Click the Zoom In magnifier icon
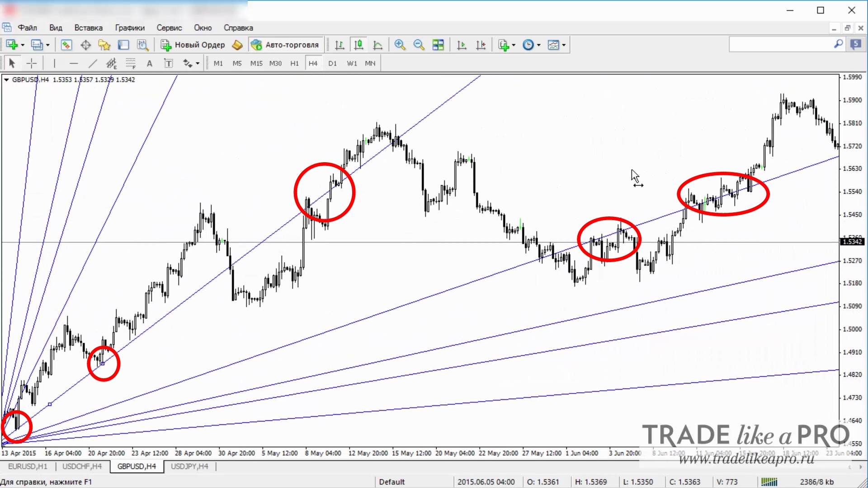Screen dimensions: 868x488 400,45
